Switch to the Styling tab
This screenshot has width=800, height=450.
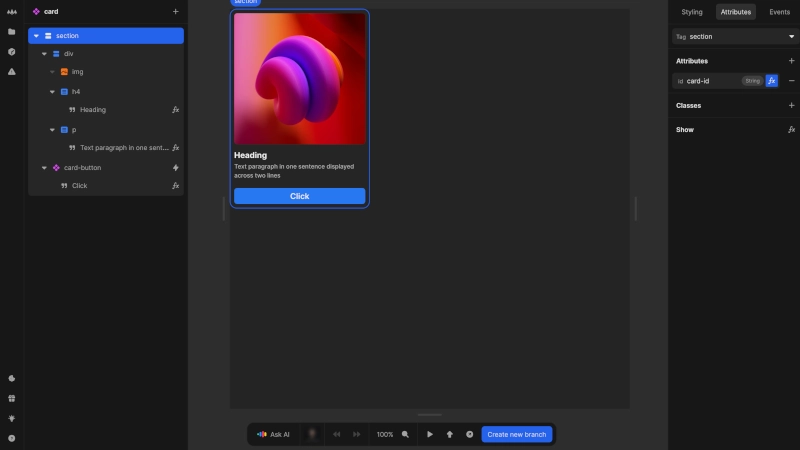coord(692,12)
